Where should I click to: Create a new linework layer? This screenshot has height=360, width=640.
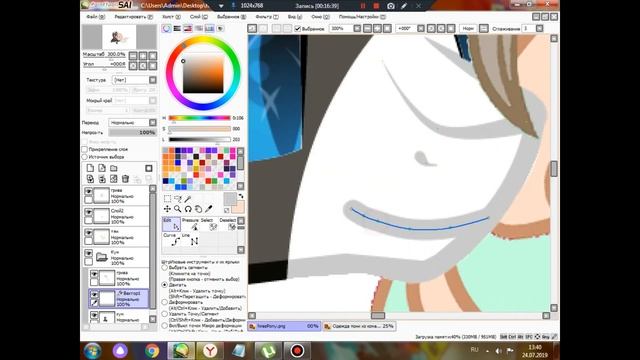(102, 168)
